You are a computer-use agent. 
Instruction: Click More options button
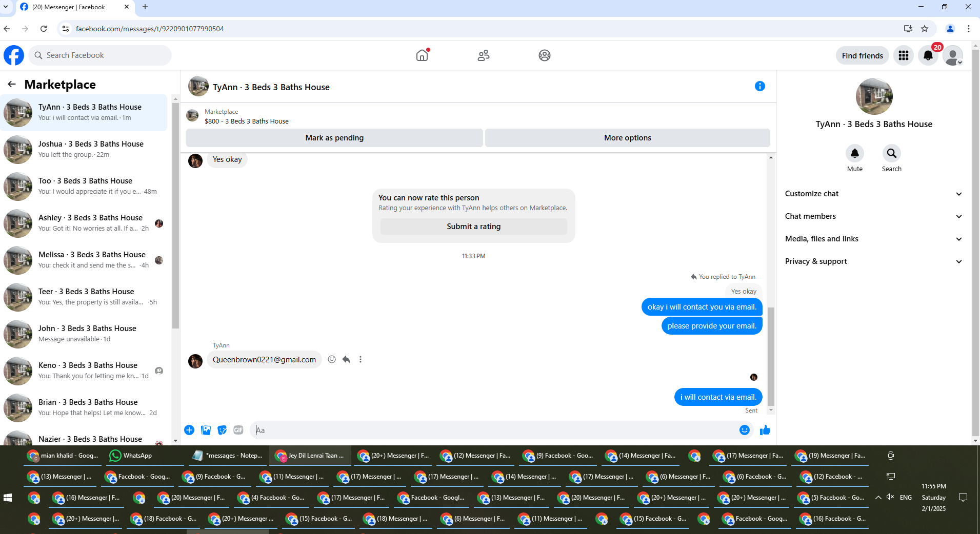628,138
